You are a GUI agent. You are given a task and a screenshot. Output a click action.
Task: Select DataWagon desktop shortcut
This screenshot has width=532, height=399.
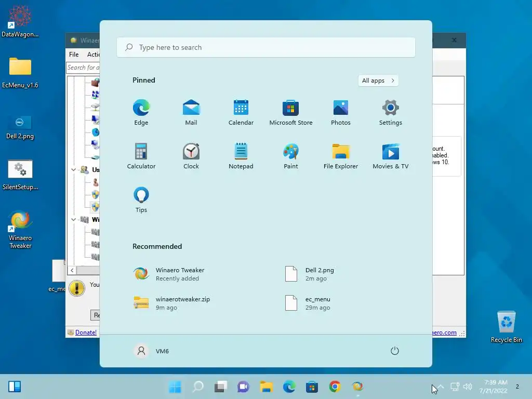click(x=20, y=21)
